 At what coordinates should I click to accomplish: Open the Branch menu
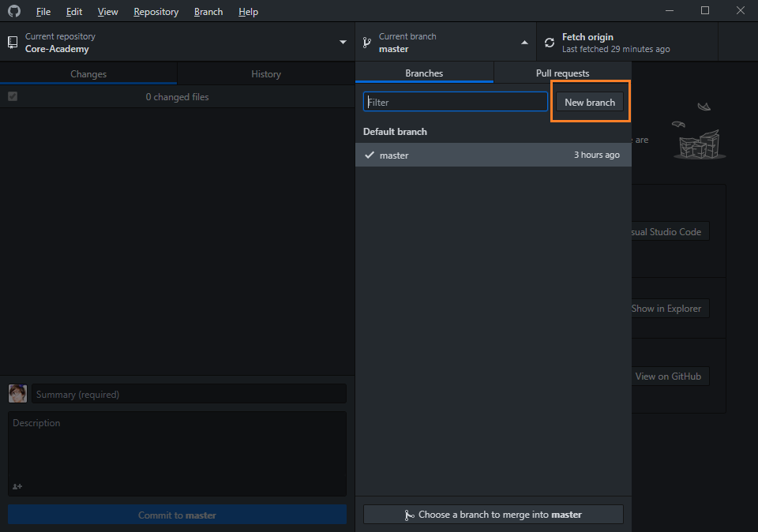coord(208,12)
